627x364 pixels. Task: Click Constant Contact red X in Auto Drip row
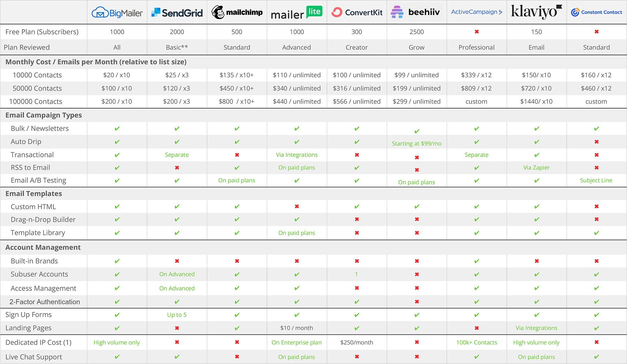click(x=596, y=142)
